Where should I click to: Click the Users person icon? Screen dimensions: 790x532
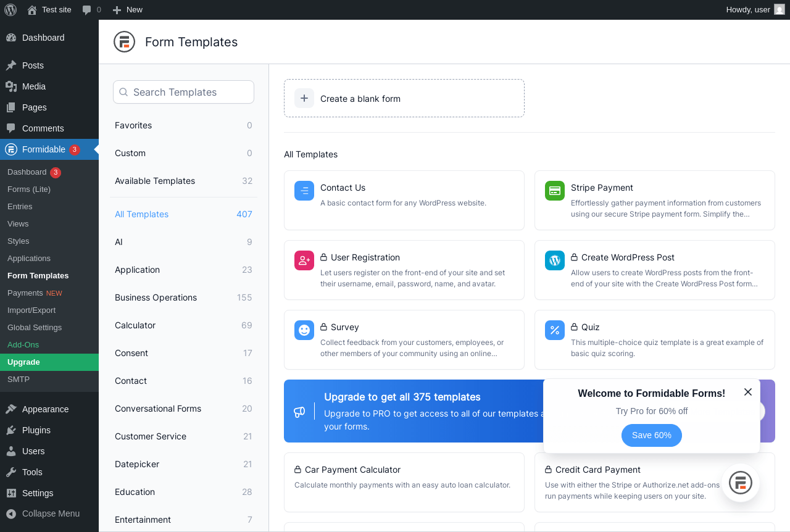[x=11, y=451]
